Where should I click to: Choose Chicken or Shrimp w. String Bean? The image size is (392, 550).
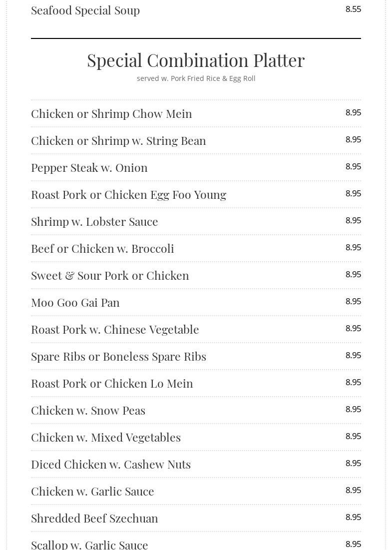click(x=118, y=140)
